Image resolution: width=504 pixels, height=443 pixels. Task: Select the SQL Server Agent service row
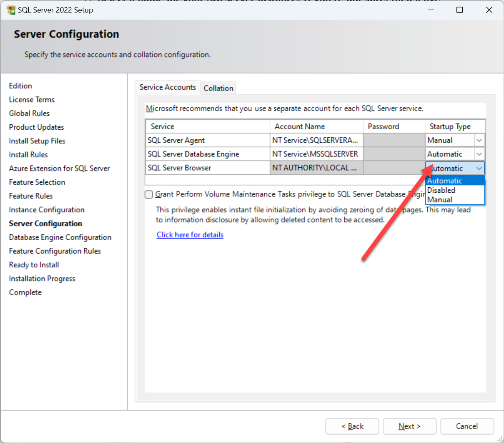[208, 140]
